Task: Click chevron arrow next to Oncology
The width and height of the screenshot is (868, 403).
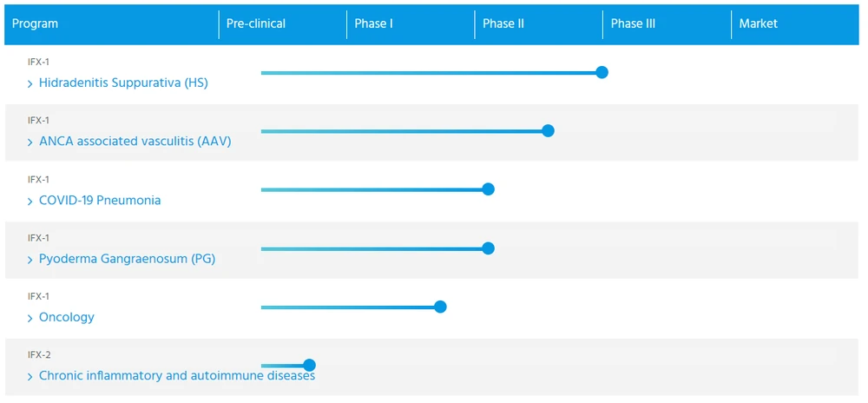Action: [30, 319]
